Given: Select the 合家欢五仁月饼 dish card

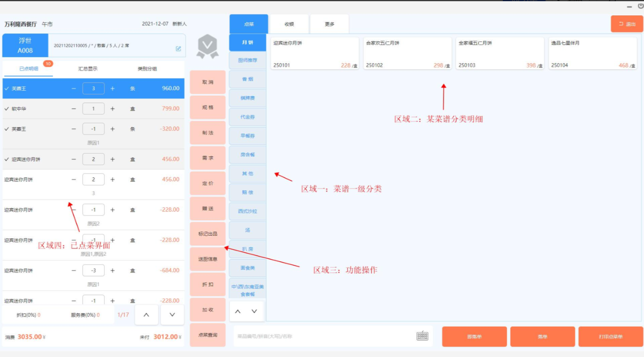Looking at the screenshot, I should pos(407,53).
